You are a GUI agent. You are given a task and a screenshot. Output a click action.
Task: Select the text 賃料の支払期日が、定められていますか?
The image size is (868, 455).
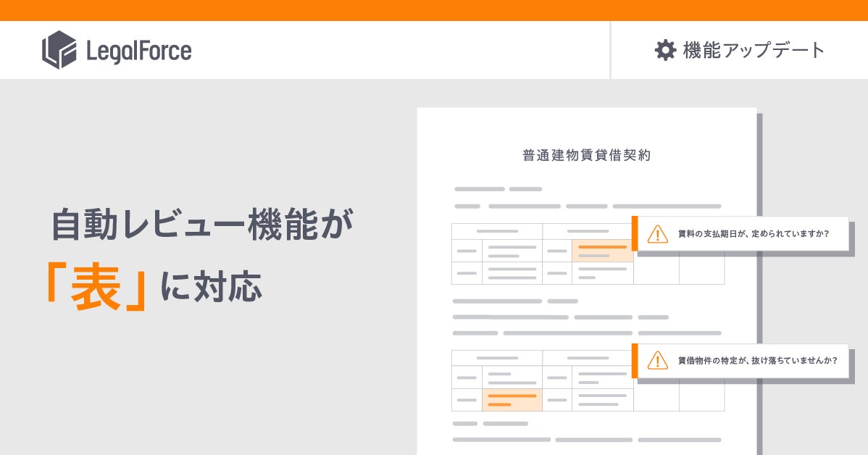tap(754, 234)
